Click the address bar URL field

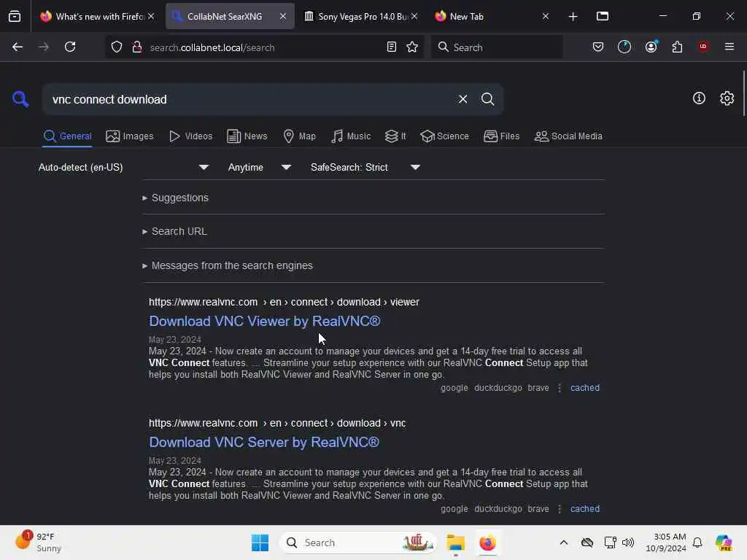click(x=264, y=47)
